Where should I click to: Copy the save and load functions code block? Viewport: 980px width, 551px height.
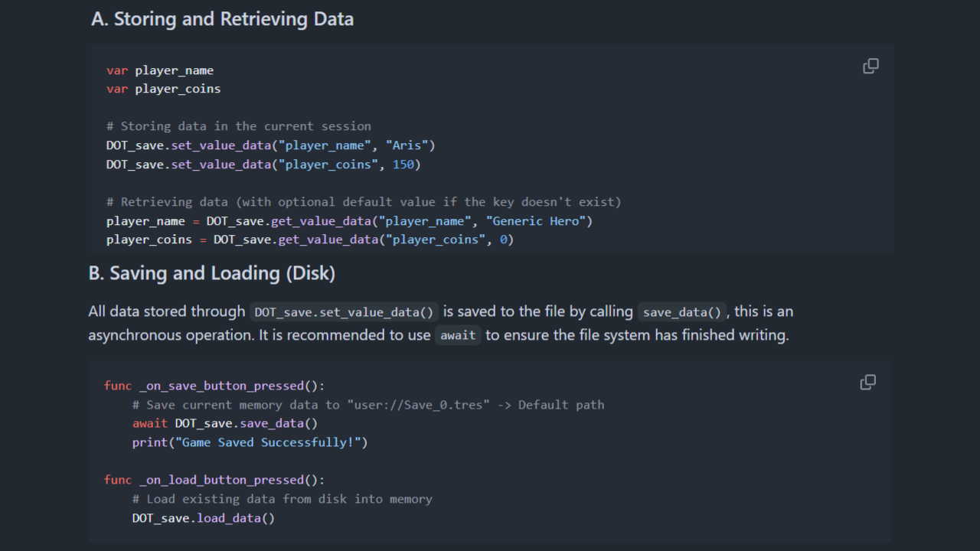coord(867,382)
